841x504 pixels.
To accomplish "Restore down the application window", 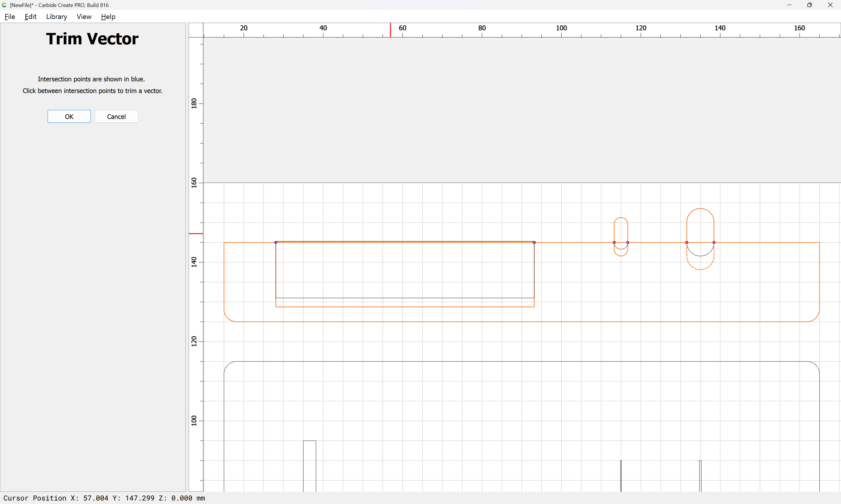I will tap(809, 5).
